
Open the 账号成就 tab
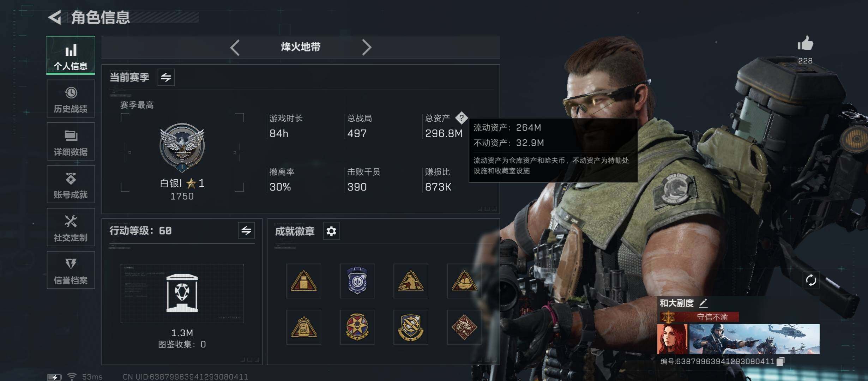click(x=71, y=184)
